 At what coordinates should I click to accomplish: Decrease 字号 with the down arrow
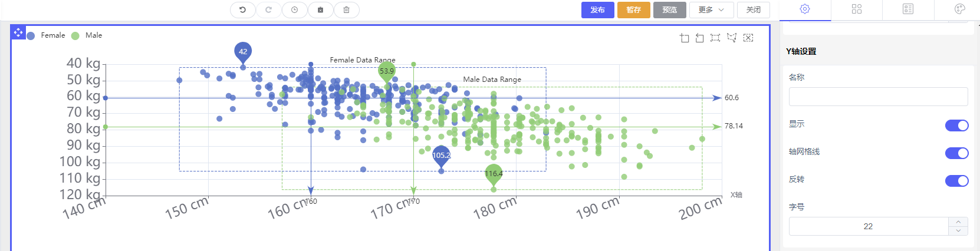coord(958,230)
